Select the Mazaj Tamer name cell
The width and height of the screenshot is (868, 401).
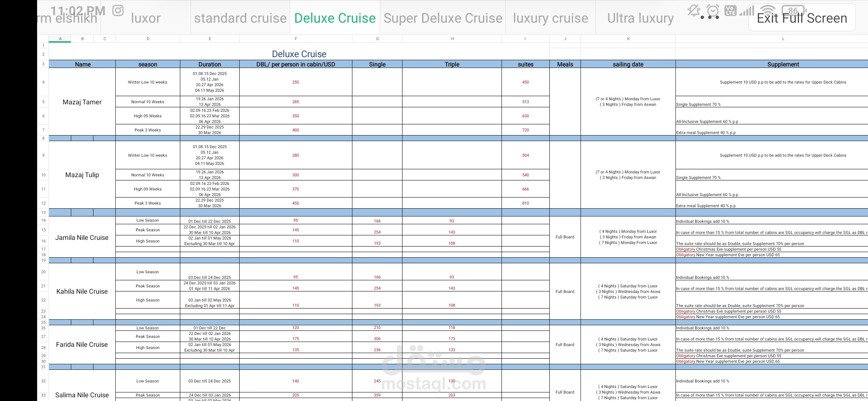pos(82,102)
